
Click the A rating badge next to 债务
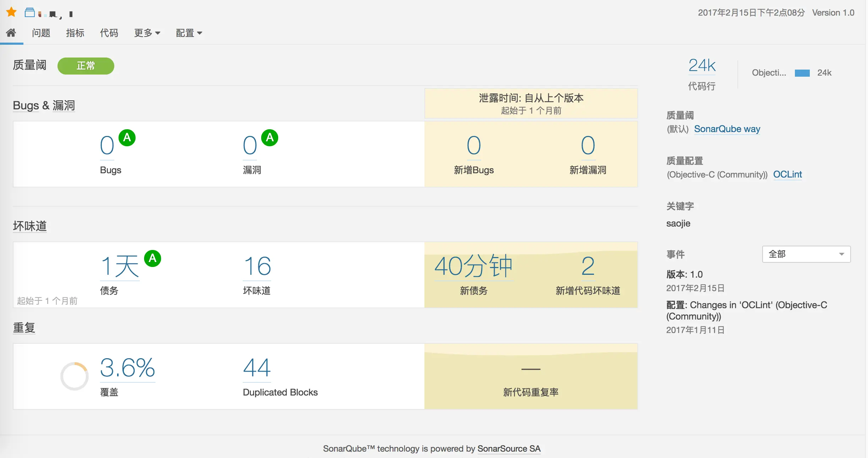coord(153,258)
